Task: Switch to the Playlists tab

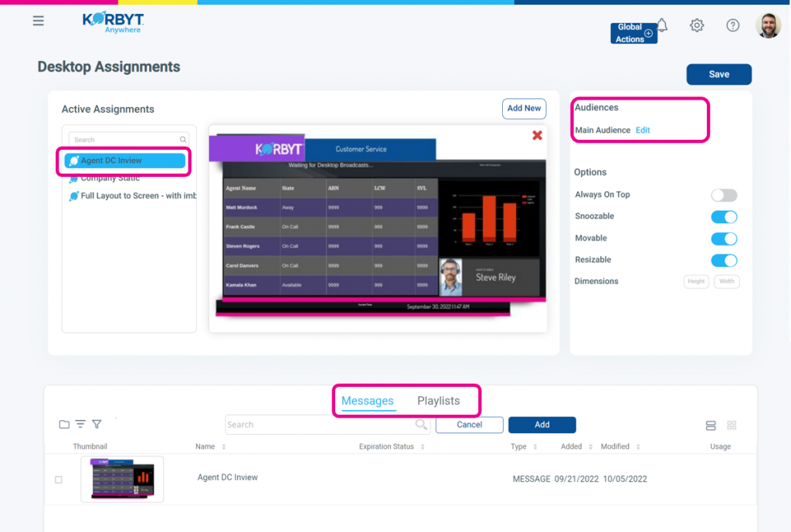Action: (x=440, y=401)
